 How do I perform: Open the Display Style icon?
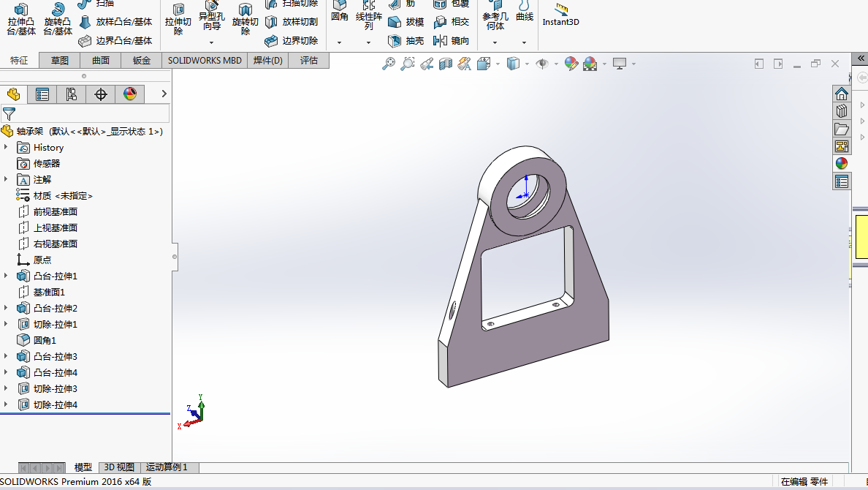(x=513, y=64)
